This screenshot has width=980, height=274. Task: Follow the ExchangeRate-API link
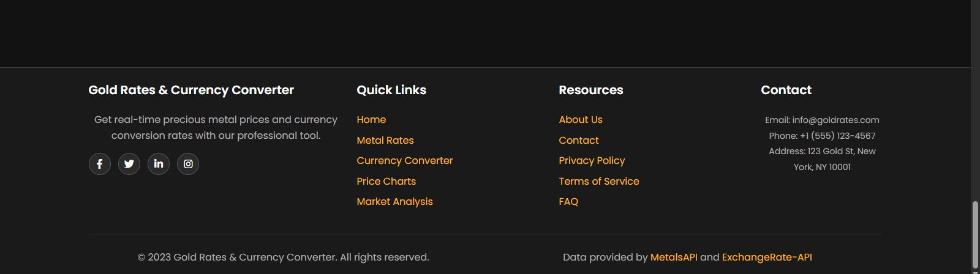pos(767,257)
